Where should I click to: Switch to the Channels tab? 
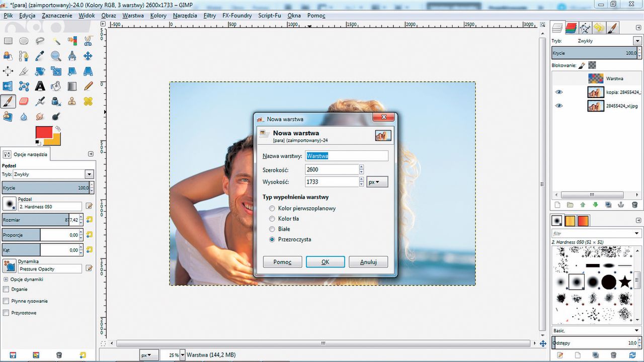(x=571, y=28)
